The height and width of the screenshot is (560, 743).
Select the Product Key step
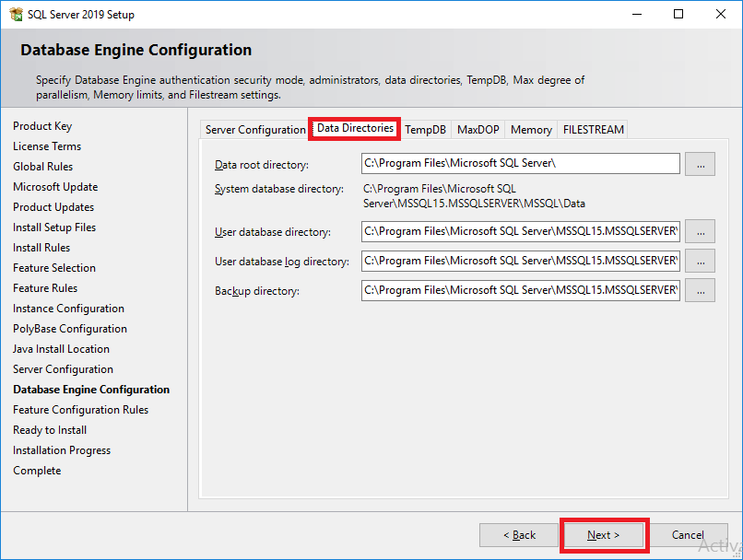click(42, 126)
